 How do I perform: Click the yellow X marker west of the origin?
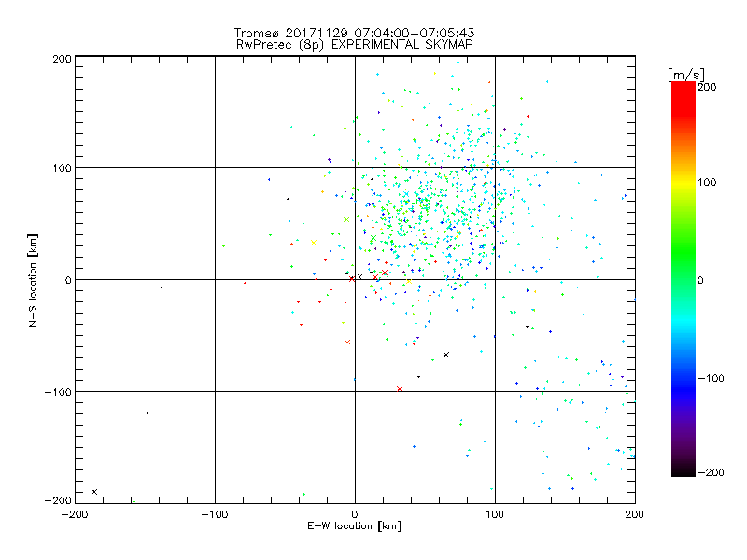tap(314, 243)
